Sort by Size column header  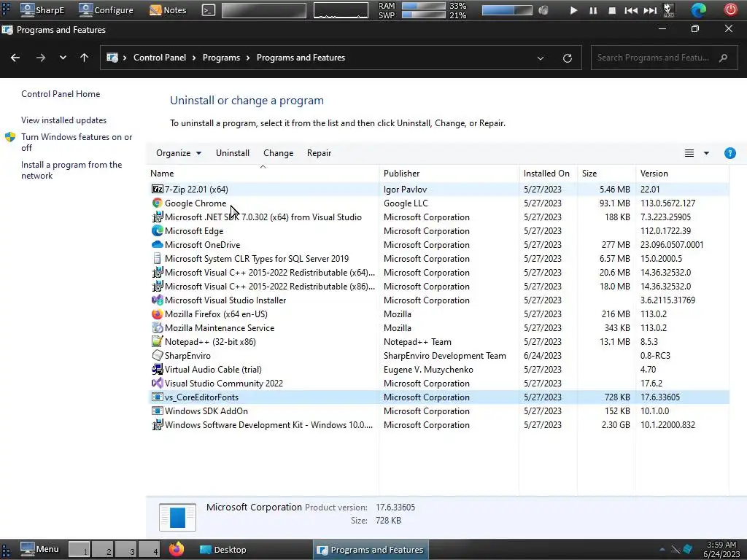[606, 174]
